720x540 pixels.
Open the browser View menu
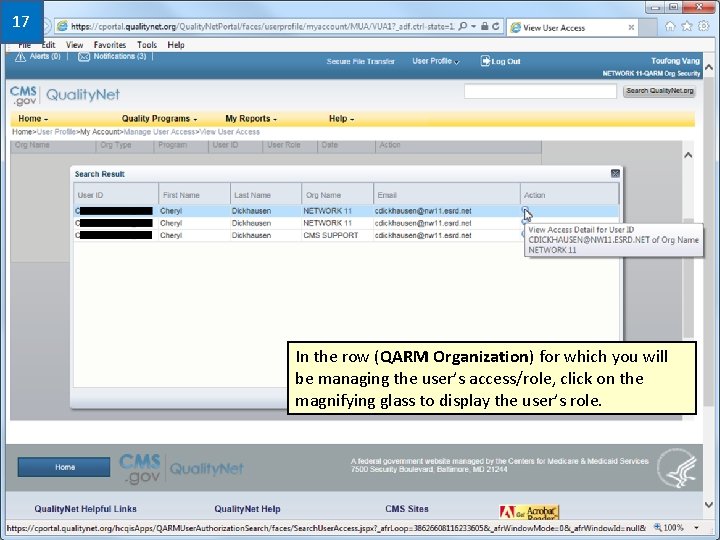click(74, 45)
